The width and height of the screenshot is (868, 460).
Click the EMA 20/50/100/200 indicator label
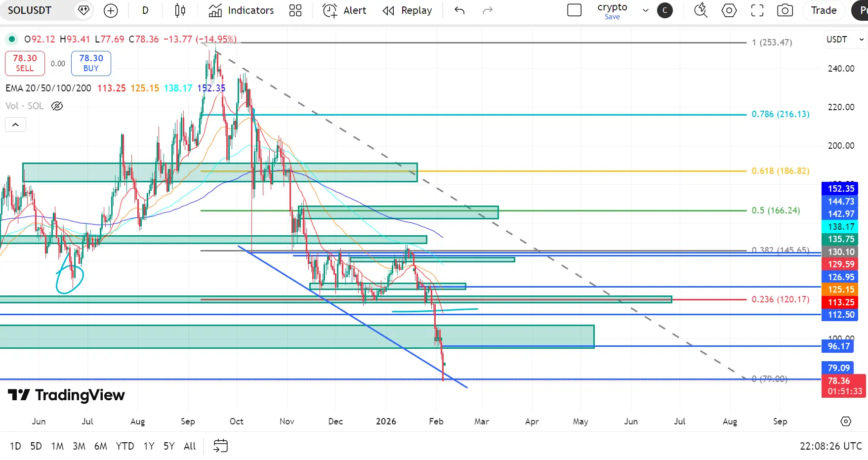[48, 88]
